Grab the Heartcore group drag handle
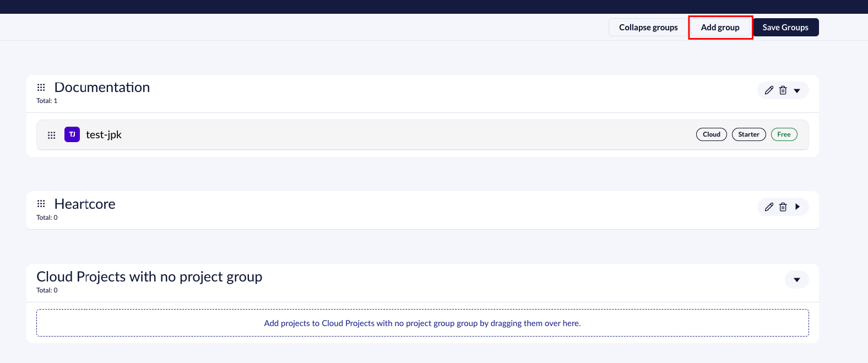 pos(41,204)
